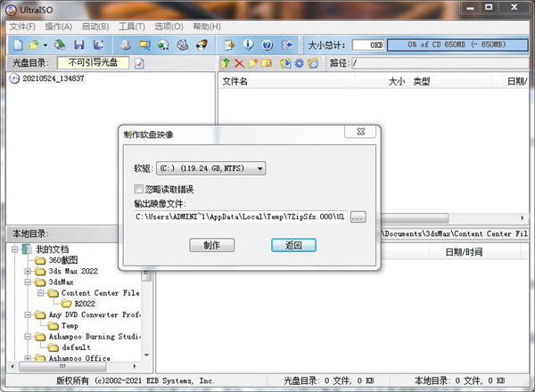Click local tree horizontal scrollbar thumb
The image size is (535, 392).
pos(62,366)
